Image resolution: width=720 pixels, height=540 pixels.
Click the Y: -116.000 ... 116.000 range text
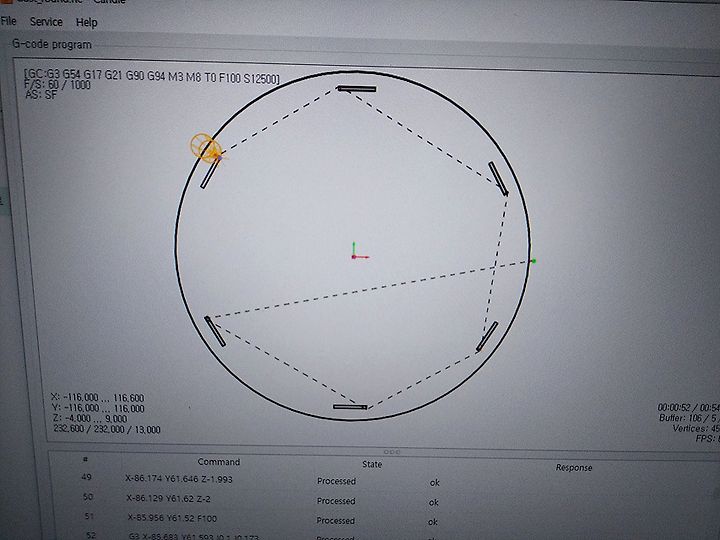tap(98, 408)
